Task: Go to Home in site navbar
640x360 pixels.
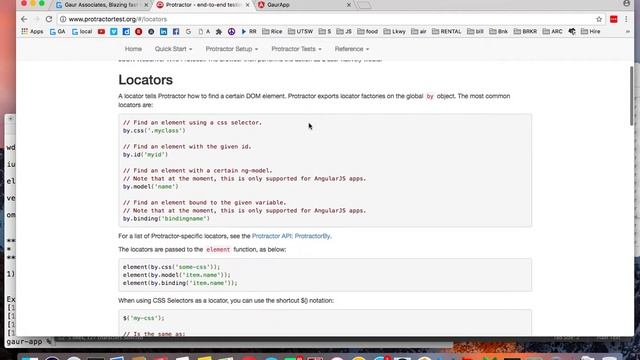Action: (x=133, y=49)
